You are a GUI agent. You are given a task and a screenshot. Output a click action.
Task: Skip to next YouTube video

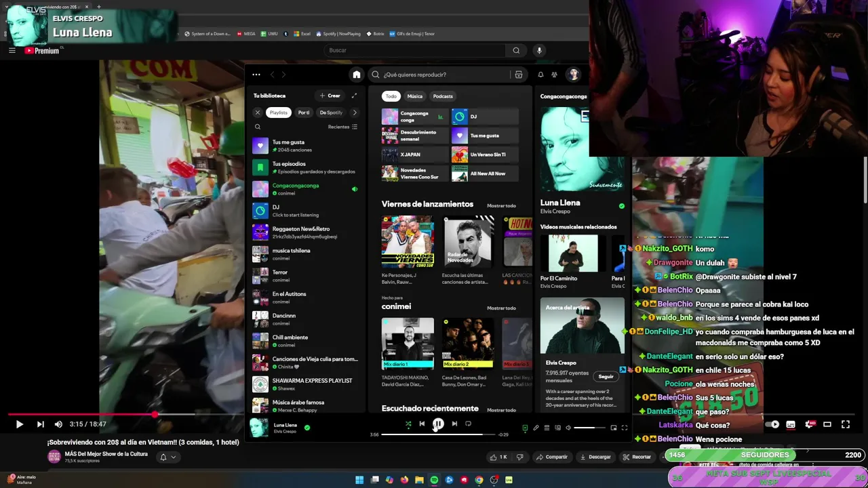40,424
